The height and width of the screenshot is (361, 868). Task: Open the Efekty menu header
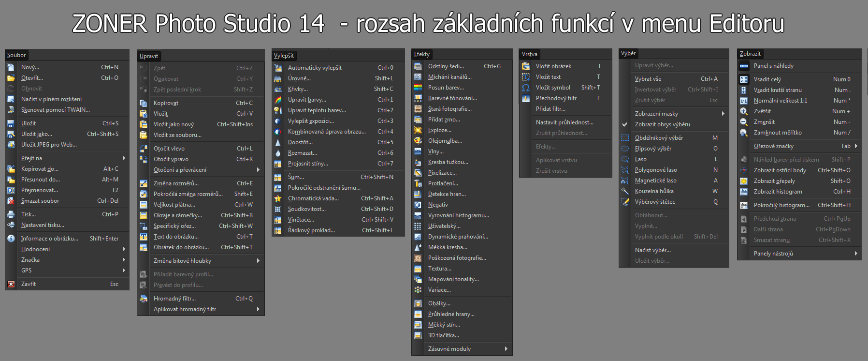422,54
